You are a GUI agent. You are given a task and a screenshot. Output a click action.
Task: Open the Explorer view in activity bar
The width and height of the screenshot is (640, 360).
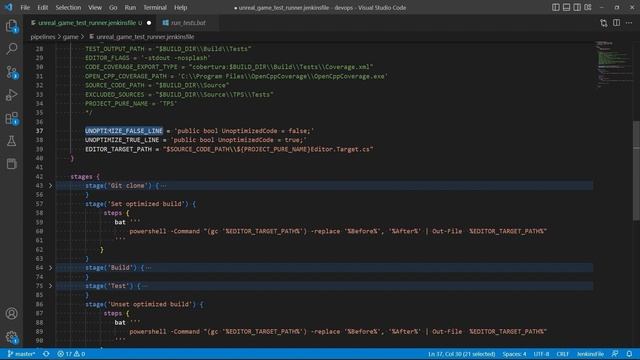click(x=11, y=27)
